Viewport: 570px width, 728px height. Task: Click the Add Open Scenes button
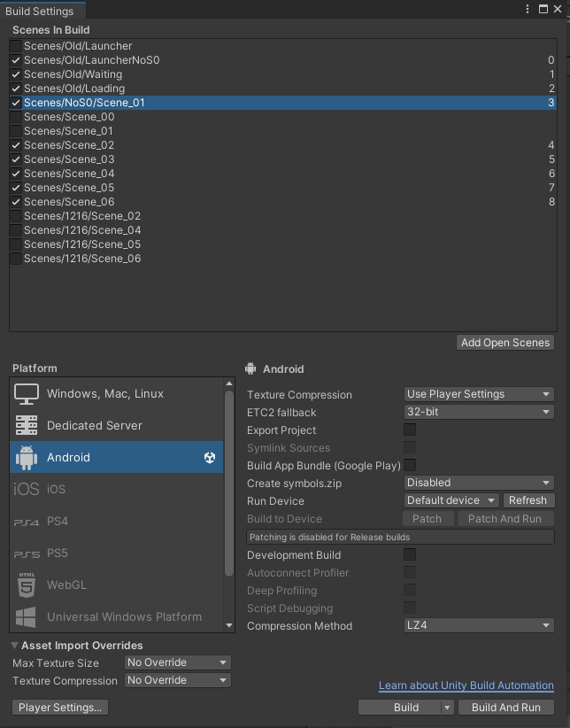505,343
